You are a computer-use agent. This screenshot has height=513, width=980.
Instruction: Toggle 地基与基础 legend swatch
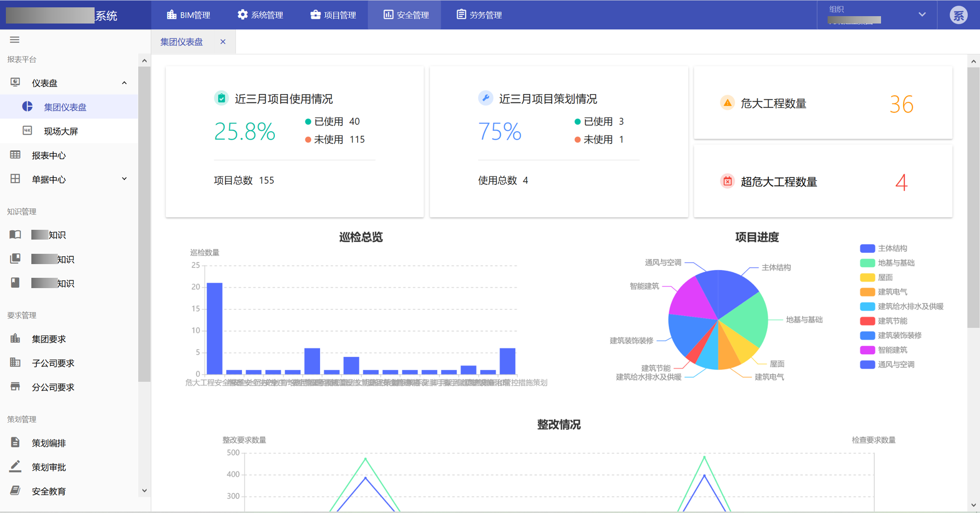point(867,263)
